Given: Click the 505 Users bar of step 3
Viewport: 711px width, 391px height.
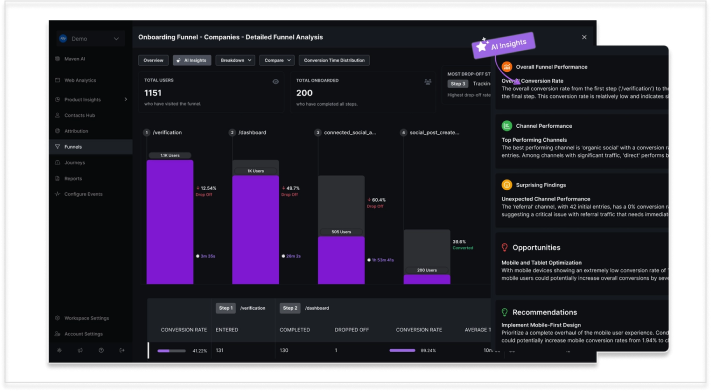Looking at the screenshot, I should 341,260.
